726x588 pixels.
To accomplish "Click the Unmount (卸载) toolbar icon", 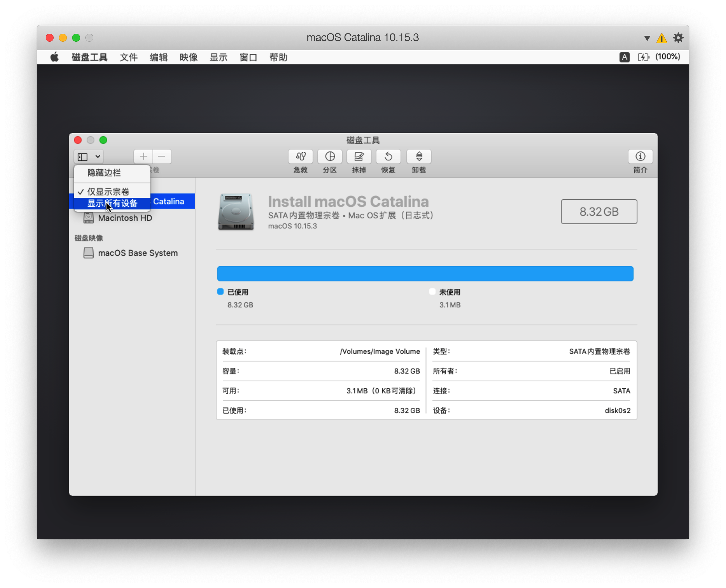I will point(419,156).
